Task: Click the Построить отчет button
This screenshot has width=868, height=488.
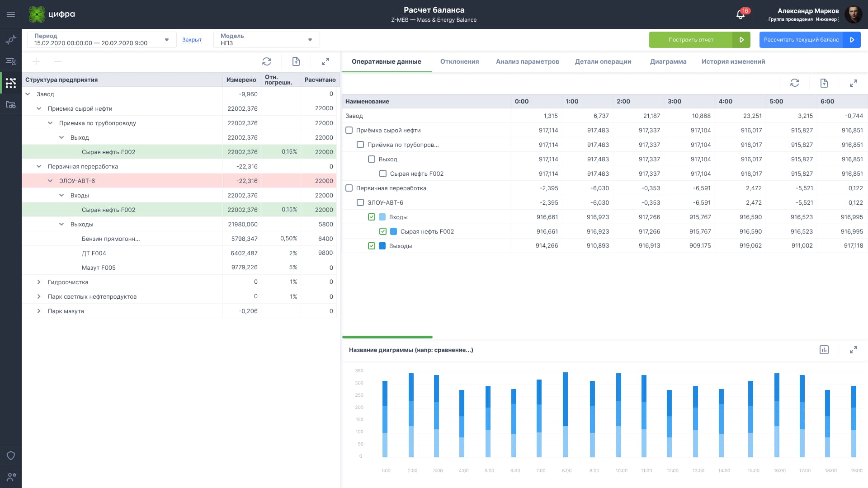Action: [690, 40]
